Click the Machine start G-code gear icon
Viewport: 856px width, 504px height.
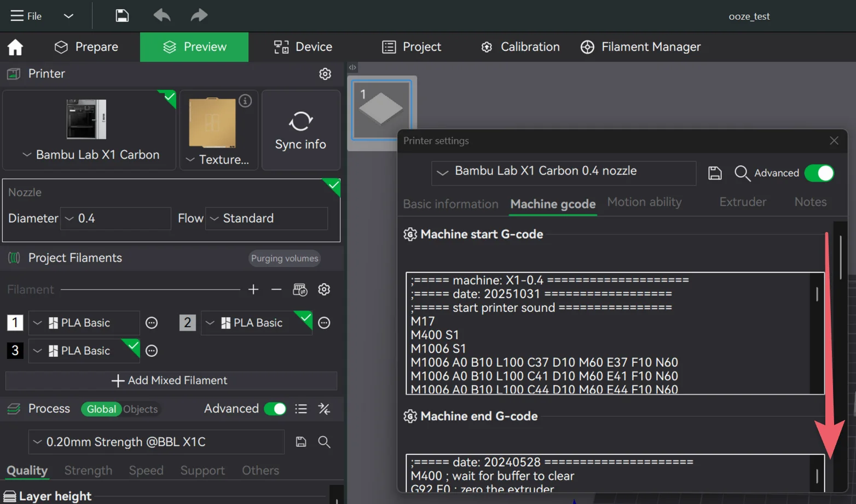click(410, 234)
